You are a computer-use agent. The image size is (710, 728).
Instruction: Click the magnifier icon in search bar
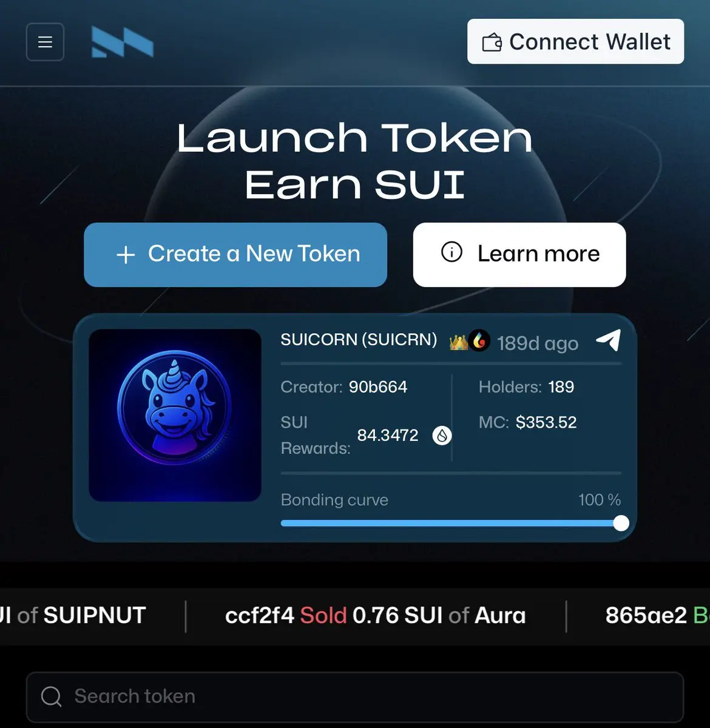click(52, 696)
